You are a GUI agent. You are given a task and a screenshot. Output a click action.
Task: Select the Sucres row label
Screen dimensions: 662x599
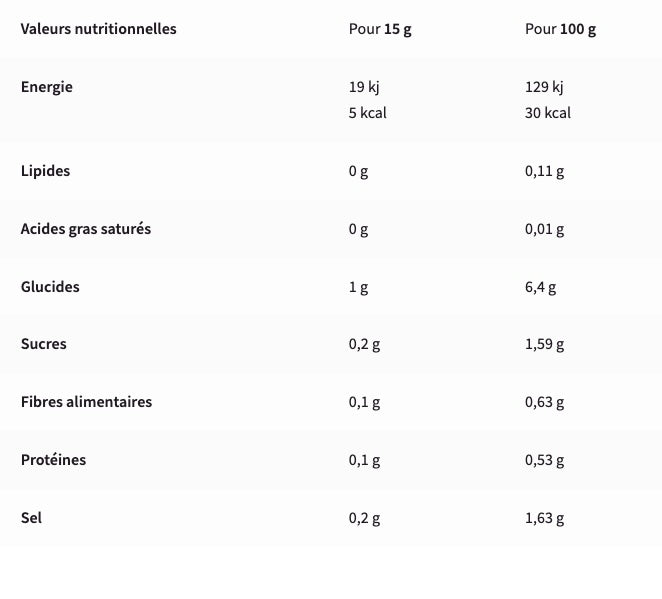click(x=44, y=344)
